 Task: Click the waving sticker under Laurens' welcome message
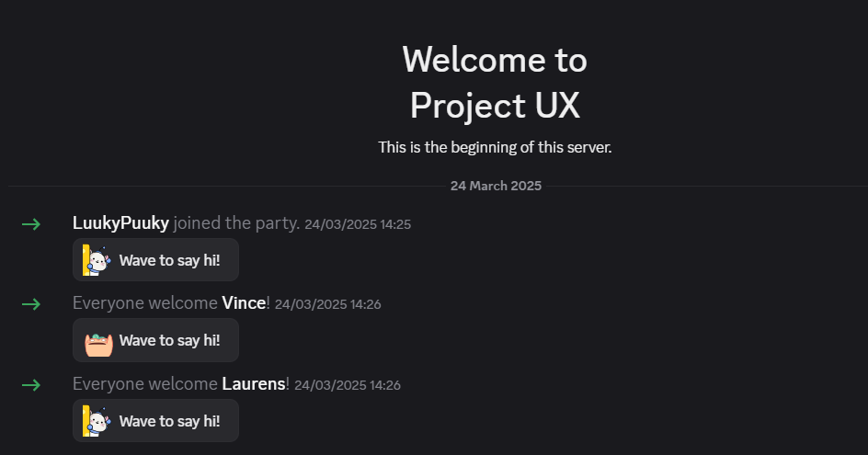click(x=97, y=421)
